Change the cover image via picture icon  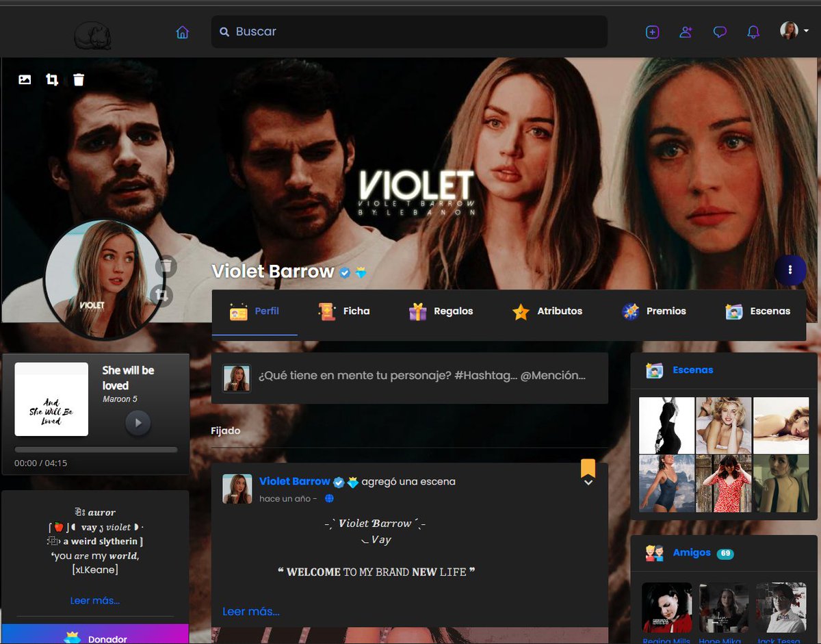click(x=25, y=79)
